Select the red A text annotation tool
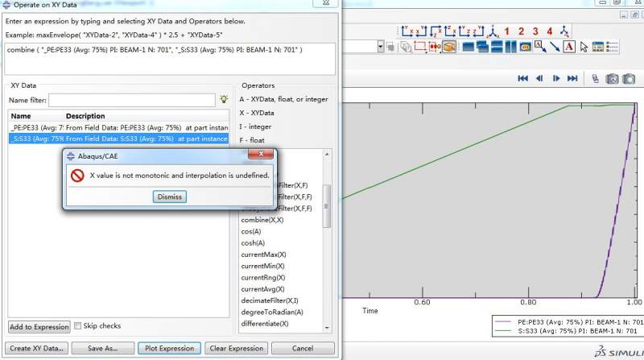Viewport: 644px width, 360px height. (569, 47)
